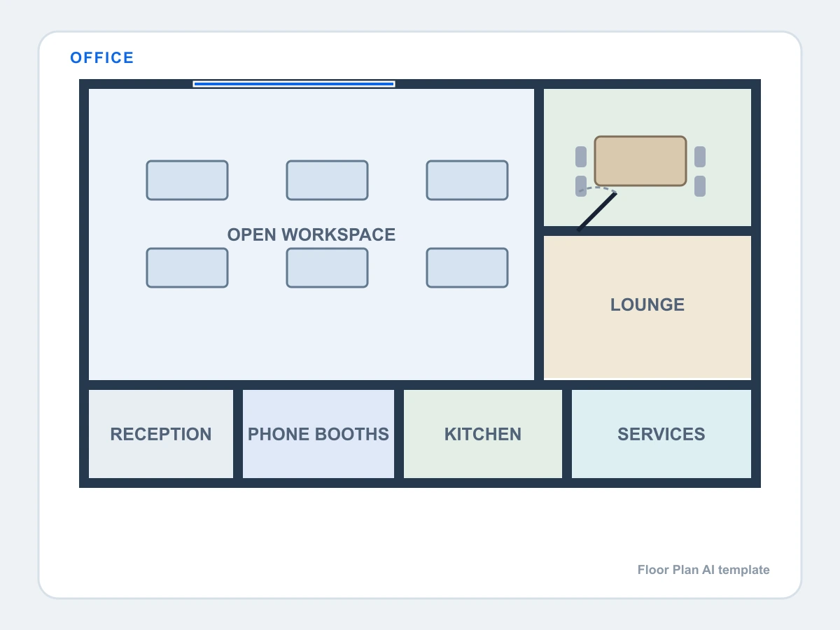The image size is (840, 630).
Task: Select the meeting room's swinging door
Action: point(597,210)
